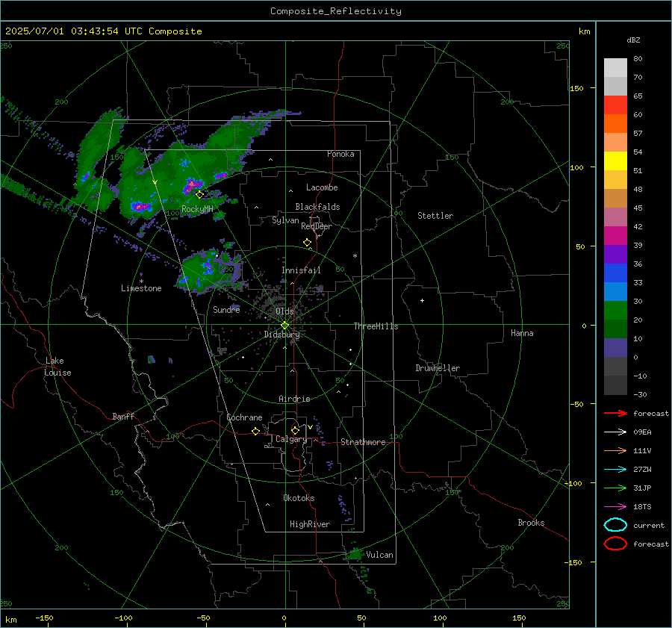
Task: Select the blue 36 dBZ color swatch
Action: click(x=615, y=273)
